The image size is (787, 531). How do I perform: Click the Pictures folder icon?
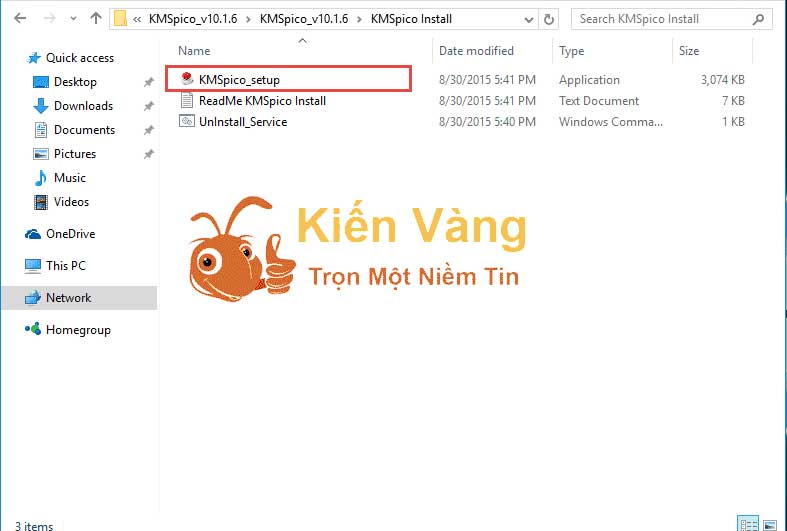coord(41,154)
